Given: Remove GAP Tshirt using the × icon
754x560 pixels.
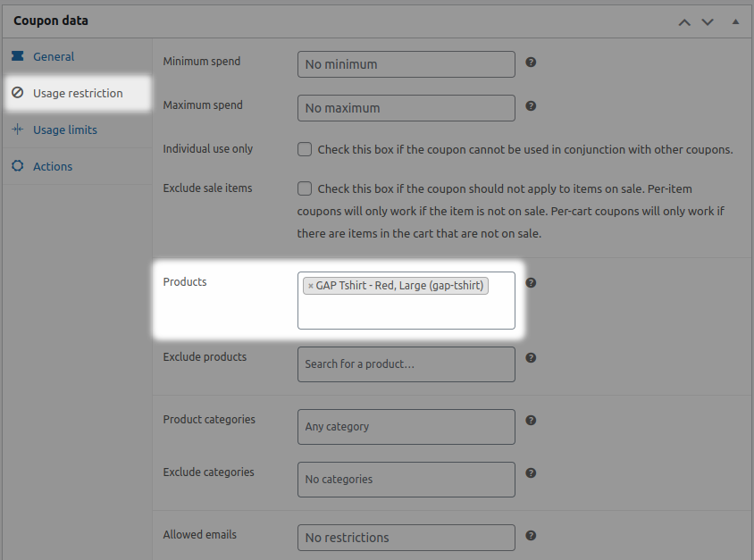Looking at the screenshot, I should (x=309, y=286).
